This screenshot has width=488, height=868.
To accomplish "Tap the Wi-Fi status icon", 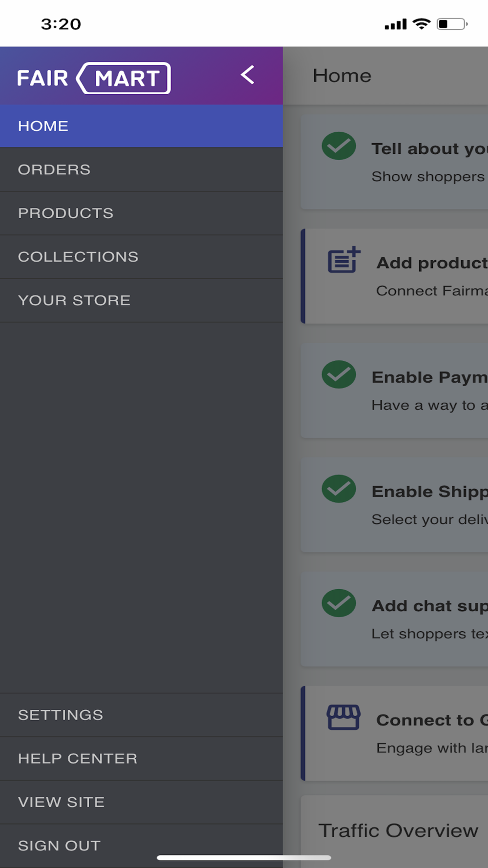I will tap(421, 24).
